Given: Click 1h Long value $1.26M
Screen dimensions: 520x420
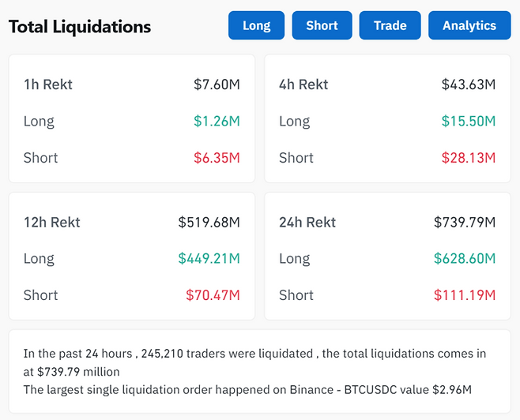Looking at the screenshot, I should tap(217, 121).
